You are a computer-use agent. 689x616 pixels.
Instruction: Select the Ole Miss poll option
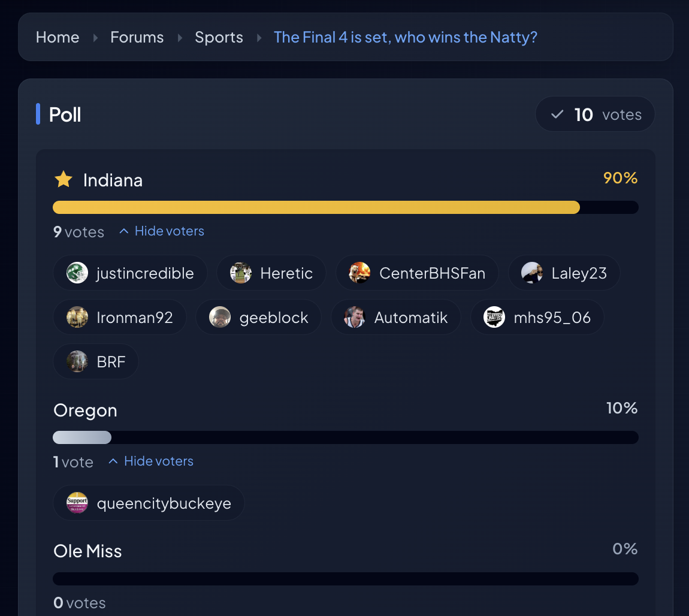coord(87,551)
